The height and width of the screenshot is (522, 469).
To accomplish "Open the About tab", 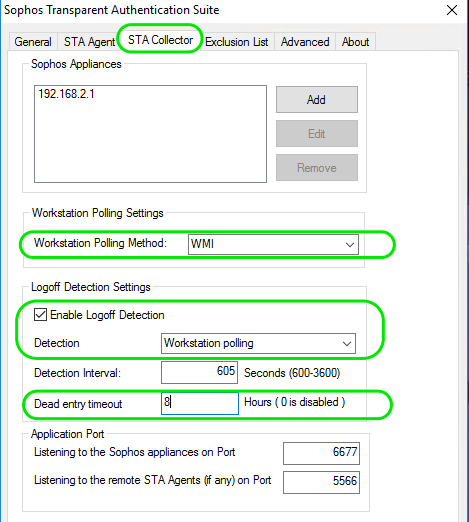I will pos(355,42).
